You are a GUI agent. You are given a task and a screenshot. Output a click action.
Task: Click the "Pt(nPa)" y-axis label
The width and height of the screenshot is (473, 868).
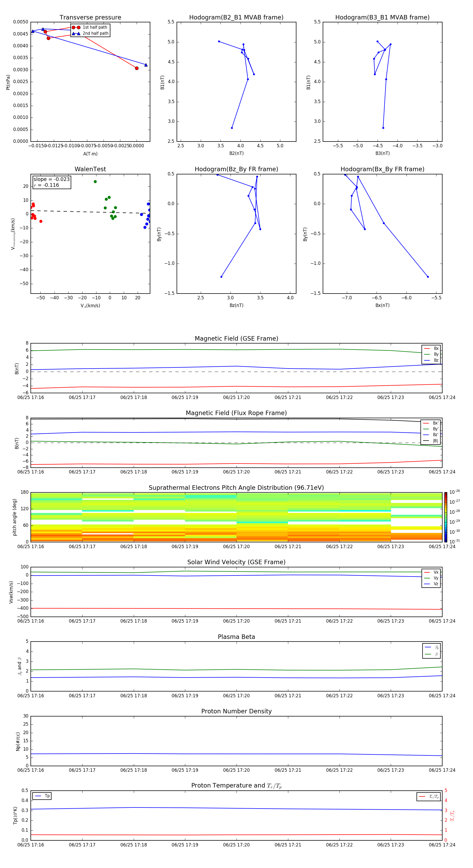pyautogui.click(x=8, y=82)
